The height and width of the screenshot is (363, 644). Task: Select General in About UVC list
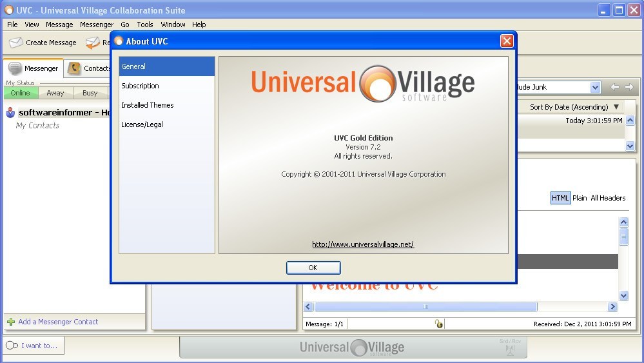(x=167, y=66)
